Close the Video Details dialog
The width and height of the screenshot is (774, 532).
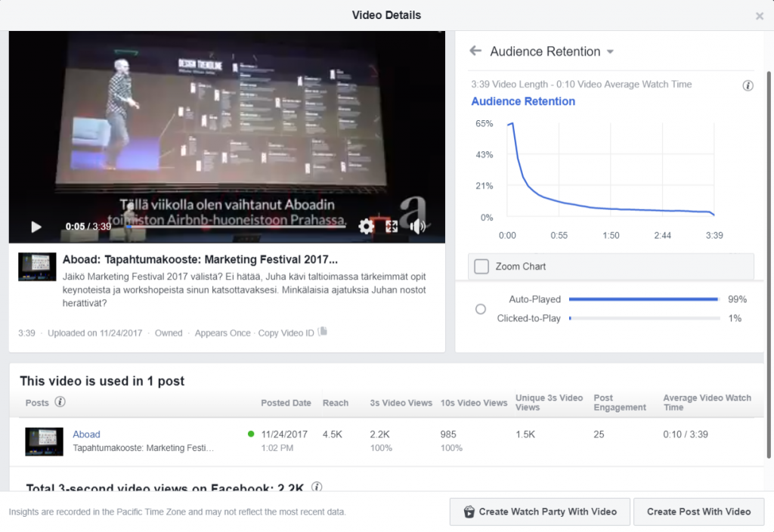pos(760,16)
